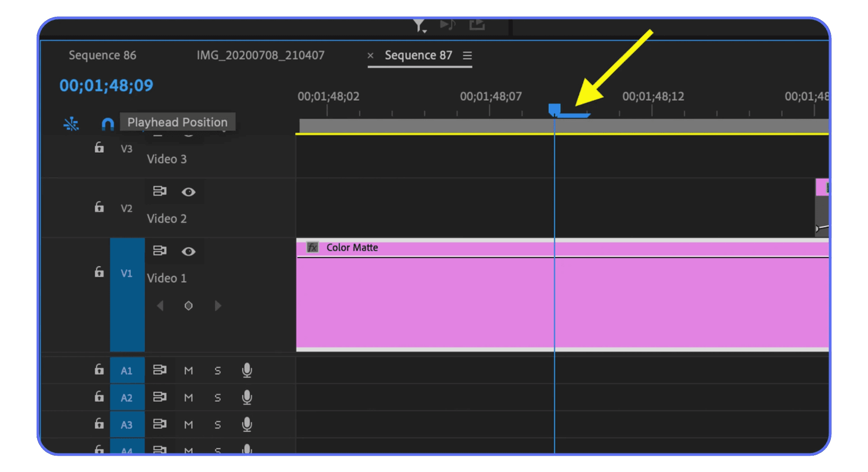Click the Add-Remove Keyframe diamond on Video 1

pos(189,305)
